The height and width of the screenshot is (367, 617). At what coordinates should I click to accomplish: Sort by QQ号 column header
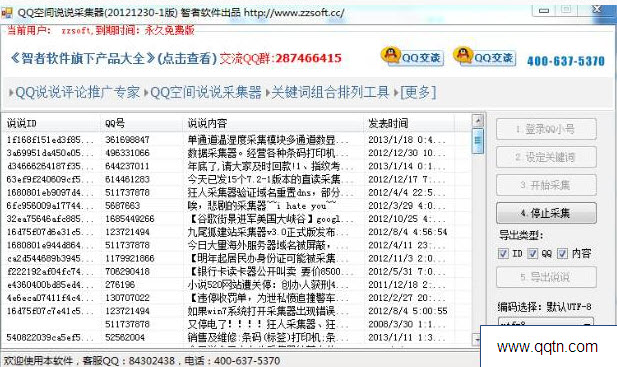(142, 123)
